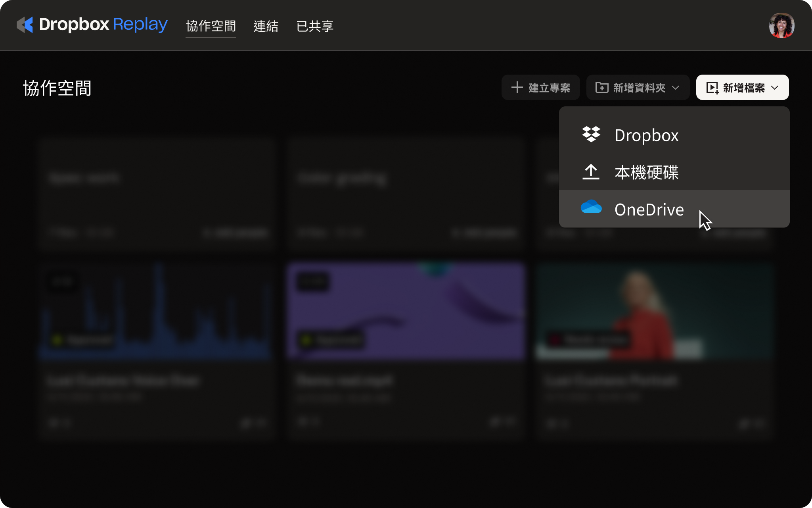Click the plus icon in 建立專案

click(x=517, y=87)
